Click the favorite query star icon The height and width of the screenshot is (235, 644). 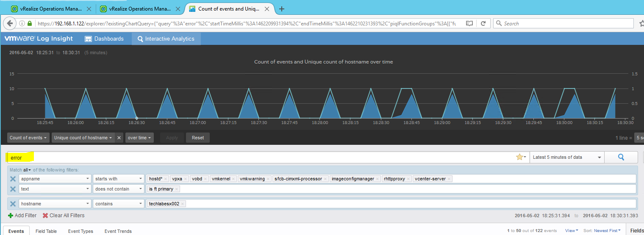click(x=519, y=157)
